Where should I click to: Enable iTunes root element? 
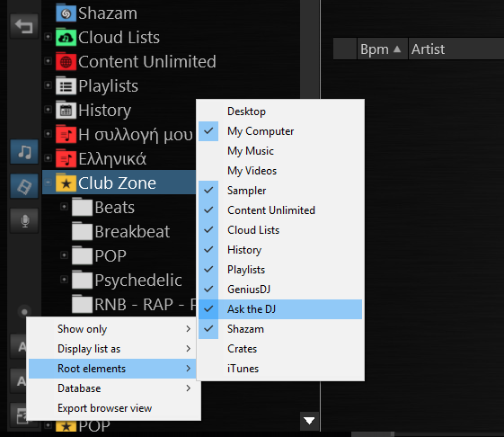pos(280,369)
